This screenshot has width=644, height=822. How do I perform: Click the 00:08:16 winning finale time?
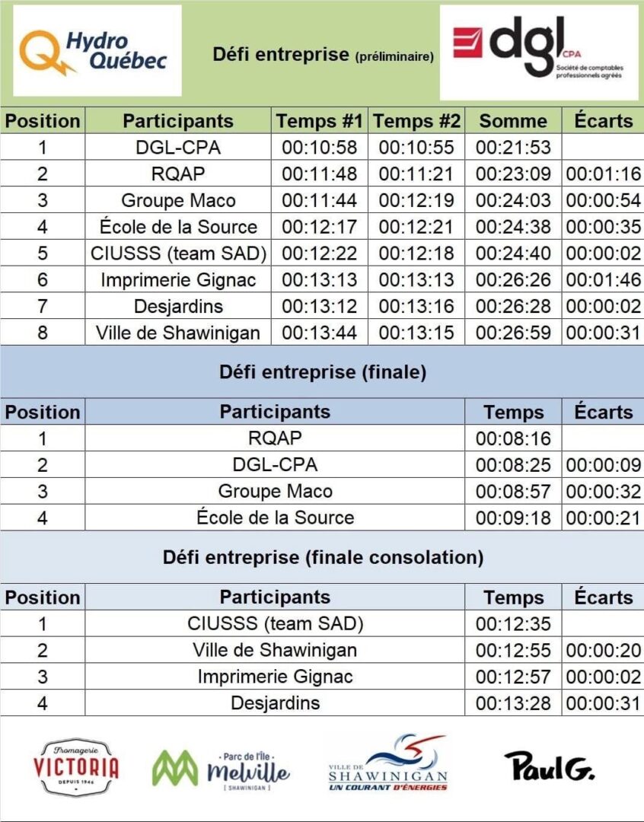(x=513, y=438)
